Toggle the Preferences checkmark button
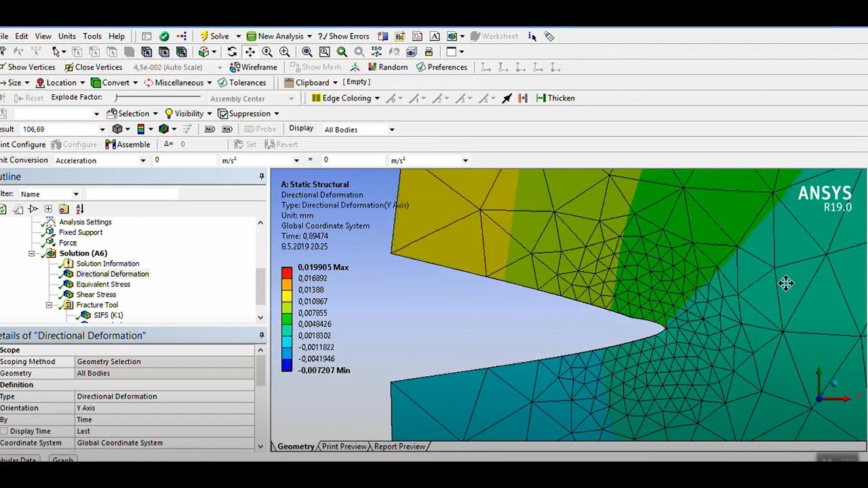Viewport: 868px width, 488px height. 441,67
